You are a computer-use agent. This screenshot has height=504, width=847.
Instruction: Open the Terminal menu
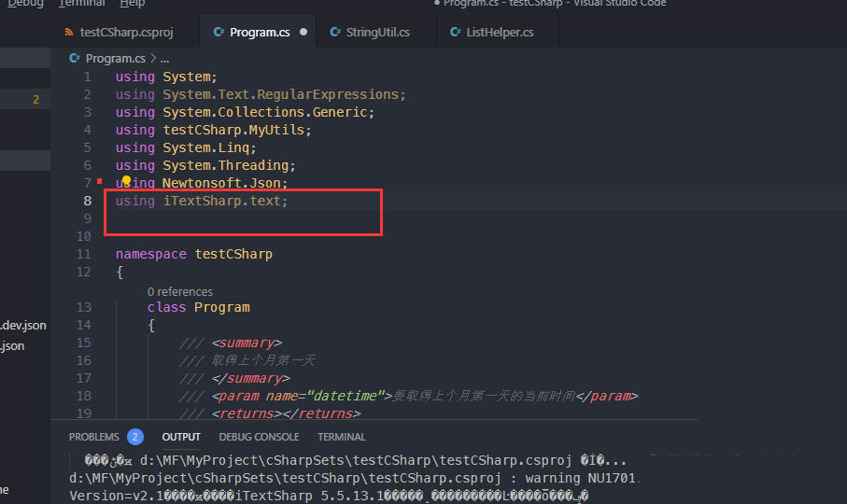82,4
